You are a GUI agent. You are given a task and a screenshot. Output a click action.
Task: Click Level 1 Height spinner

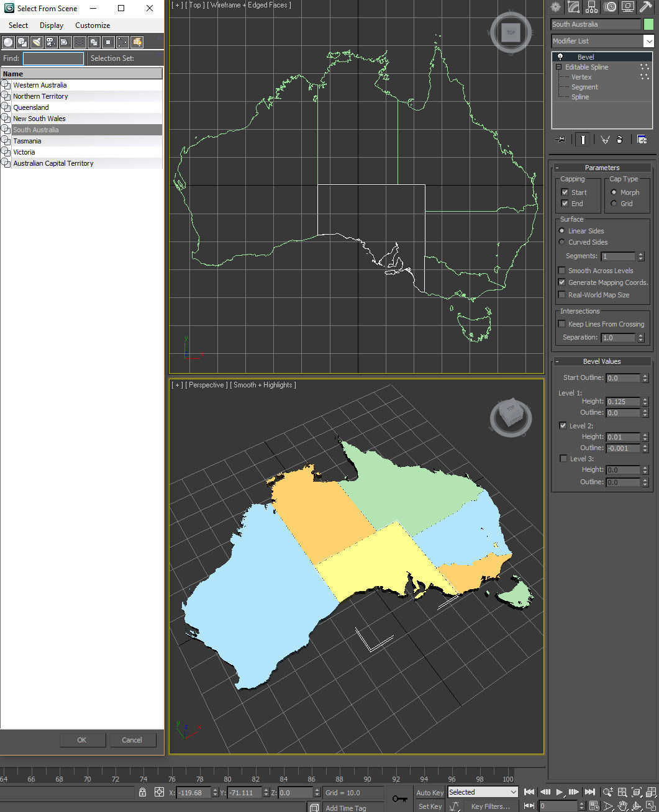tap(645, 402)
